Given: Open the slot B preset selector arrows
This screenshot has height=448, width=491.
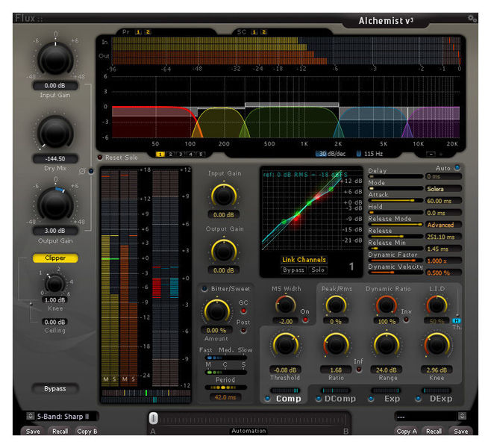Looking at the screenshot, I should [x=462, y=416].
